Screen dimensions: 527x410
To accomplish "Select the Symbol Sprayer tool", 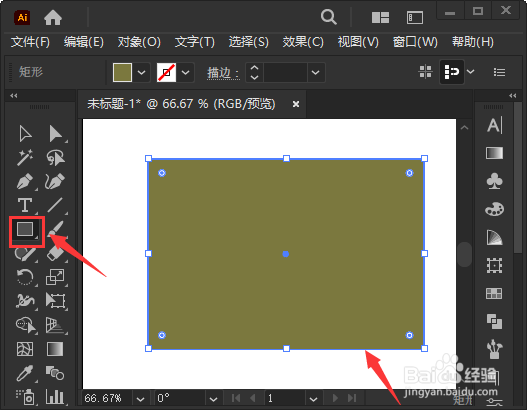I will coord(25,397).
